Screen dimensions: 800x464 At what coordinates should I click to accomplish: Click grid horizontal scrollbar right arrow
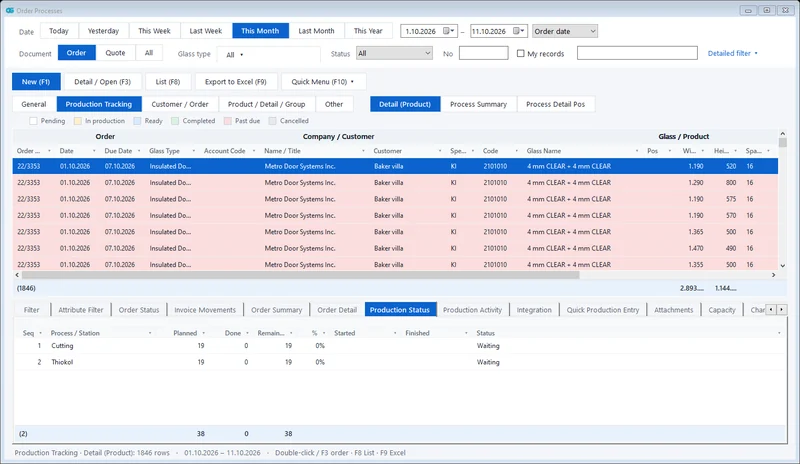tap(773, 275)
